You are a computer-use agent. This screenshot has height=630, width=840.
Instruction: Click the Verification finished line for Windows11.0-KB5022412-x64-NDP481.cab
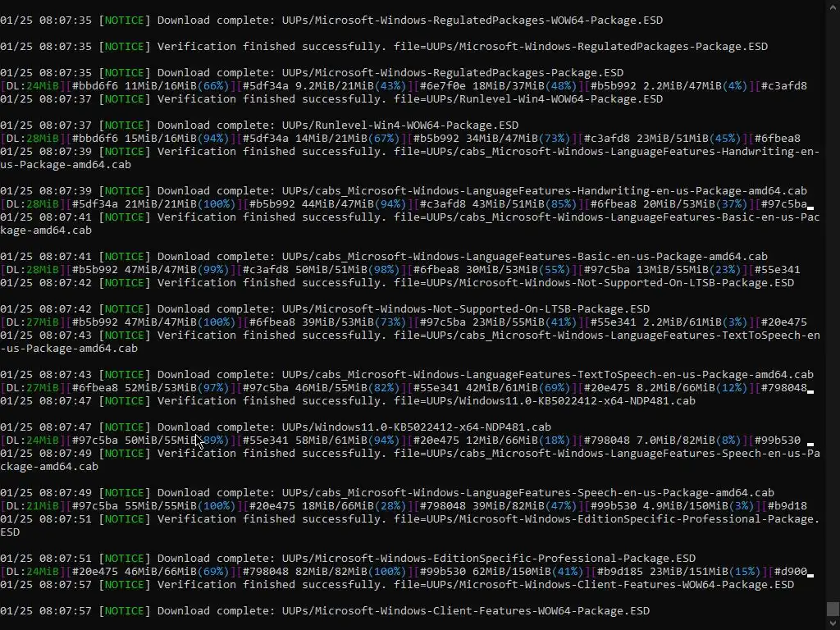point(348,401)
